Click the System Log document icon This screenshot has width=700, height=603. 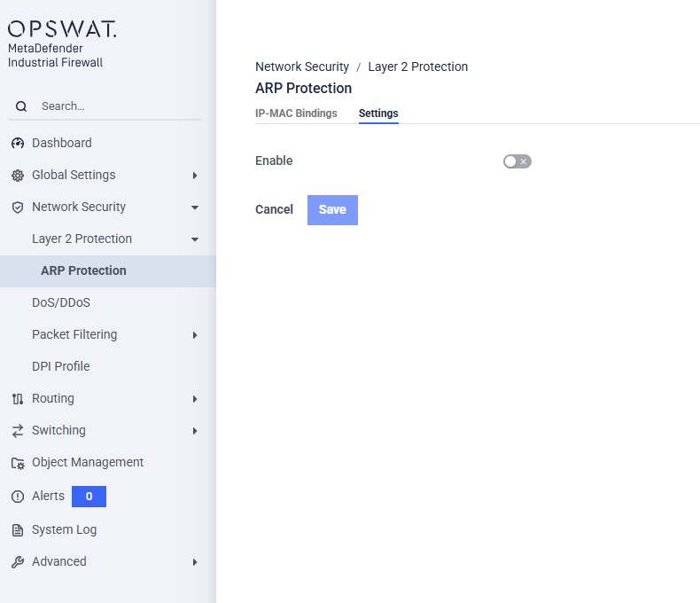18,530
